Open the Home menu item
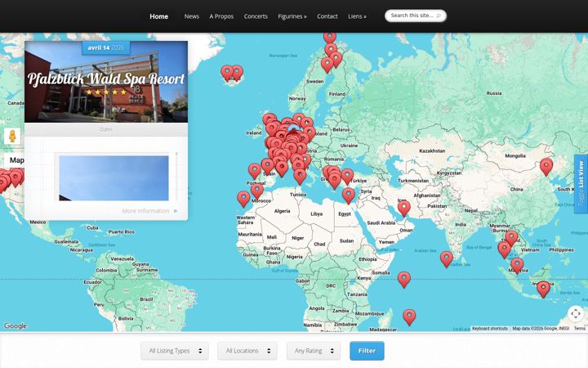Viewport: 588px width, 368px height. [x=158, y=16]
